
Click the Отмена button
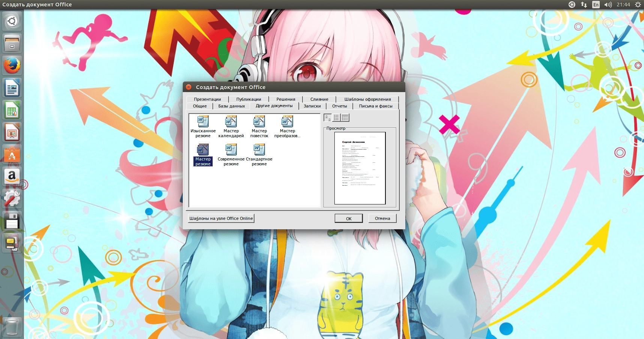tap(382, 218)
